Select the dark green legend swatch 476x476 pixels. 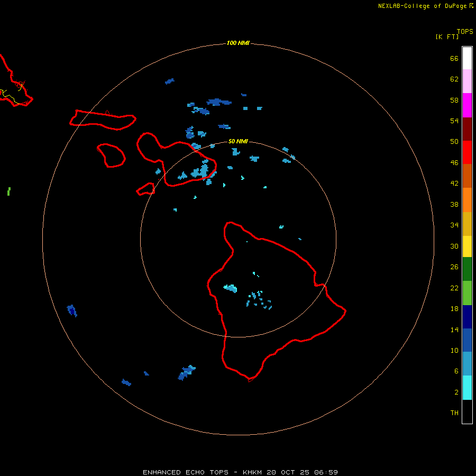(467, 269)
